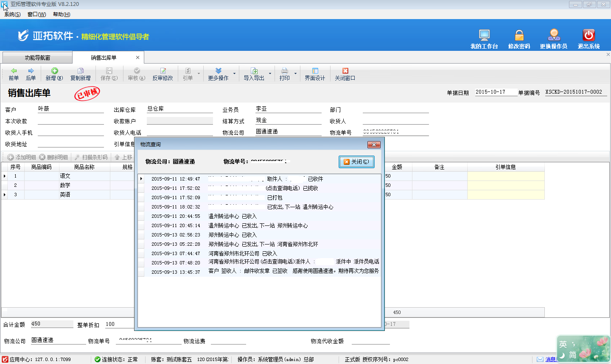Click 关闭窗口 close window toolbar button
The width and height of the screenshot is (611, 364).
click(x=345, y=74)
